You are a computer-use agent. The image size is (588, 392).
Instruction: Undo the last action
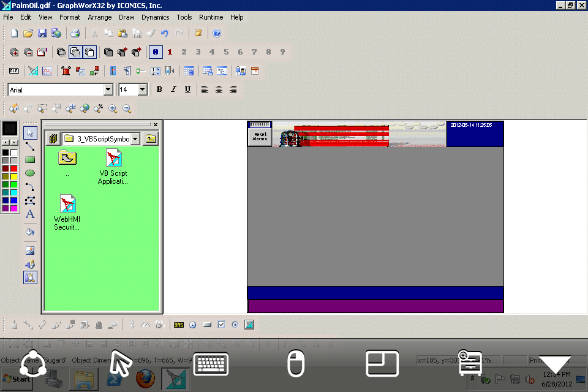click(x=165, y=34)
